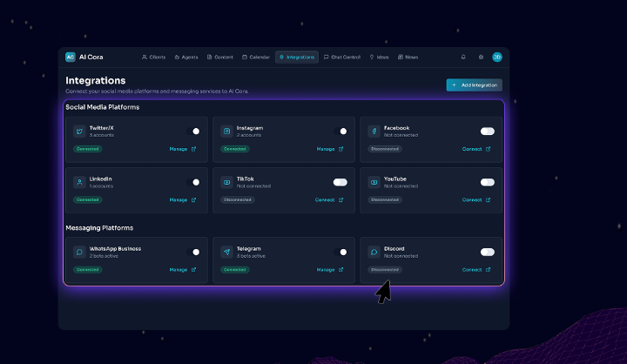Click the Telegram paper plane icon

(227, 252)
